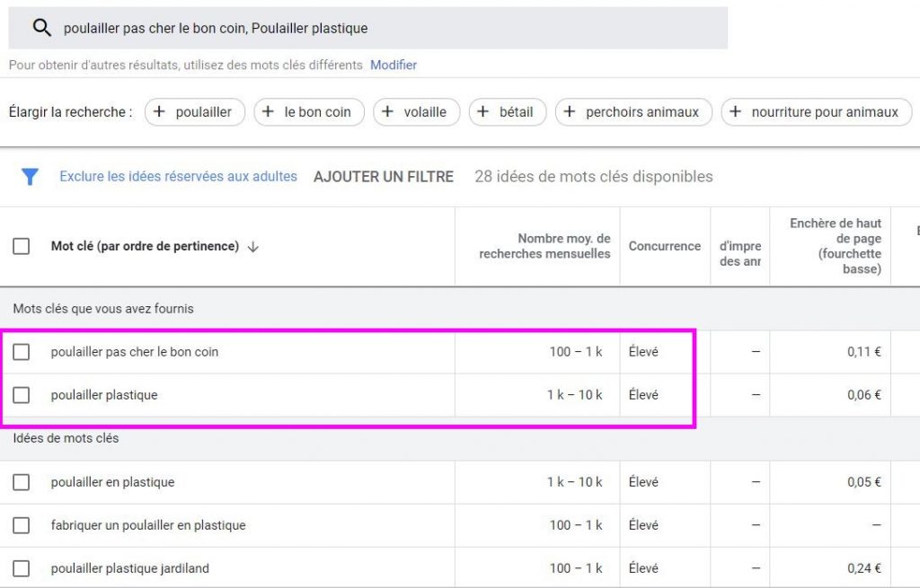Click the sort arrow next to Mot clé
The image size is (920, 588).
[252, 246]
